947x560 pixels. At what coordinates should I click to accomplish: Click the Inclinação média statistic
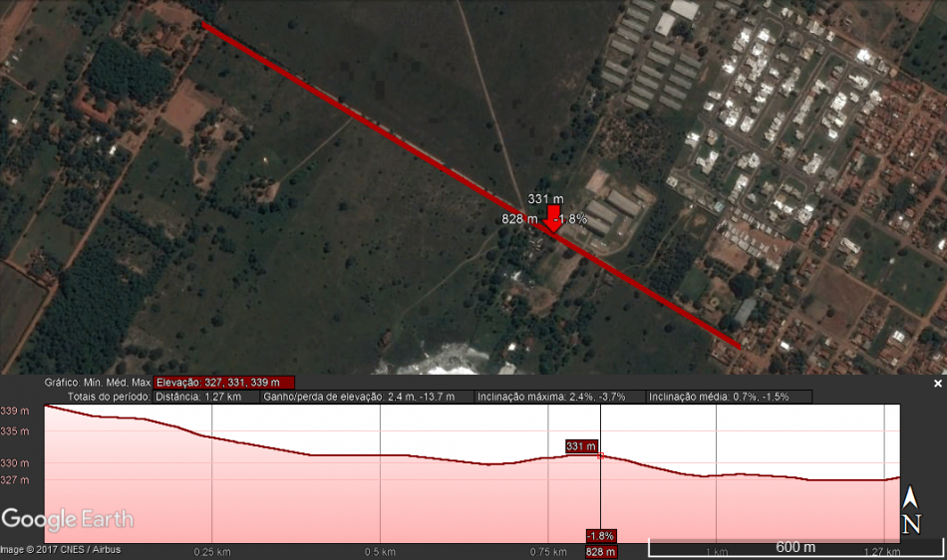pos(719,397)
